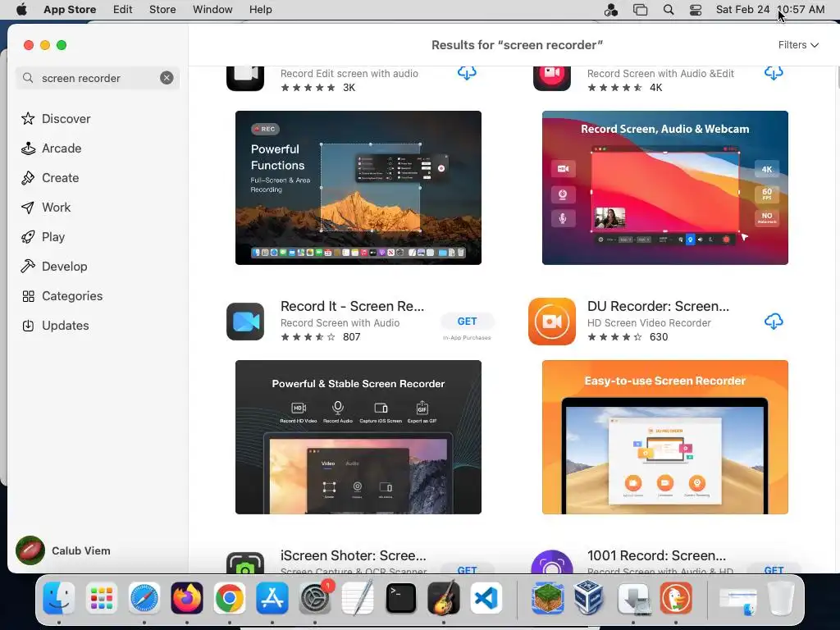840x630 pixels.
Task: Open the Apple menu
Action: 21,10
